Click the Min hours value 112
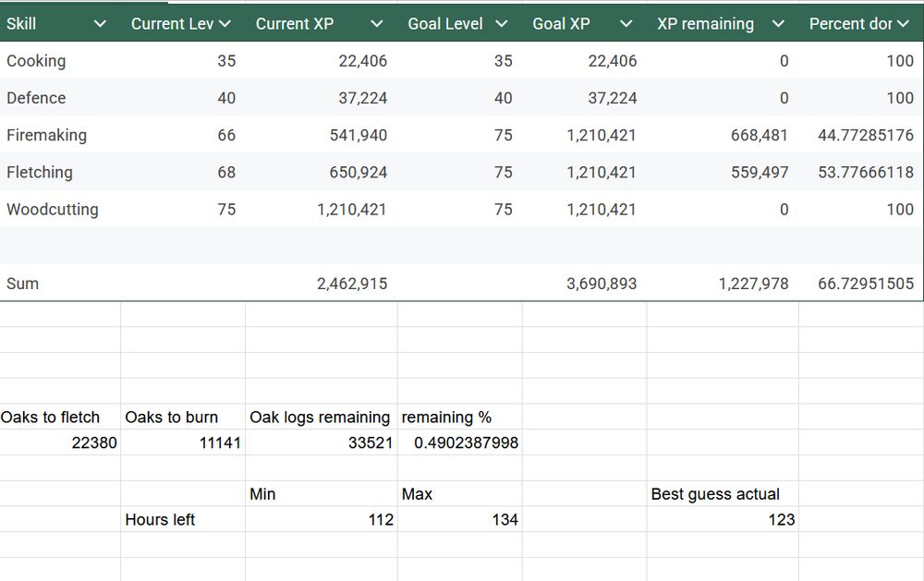 [x=381, y=520]
